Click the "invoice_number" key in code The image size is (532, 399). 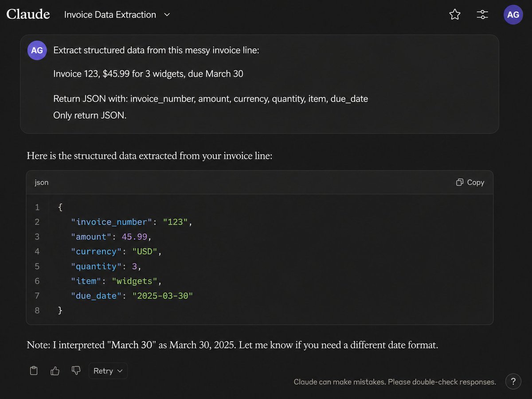(111, 222)
